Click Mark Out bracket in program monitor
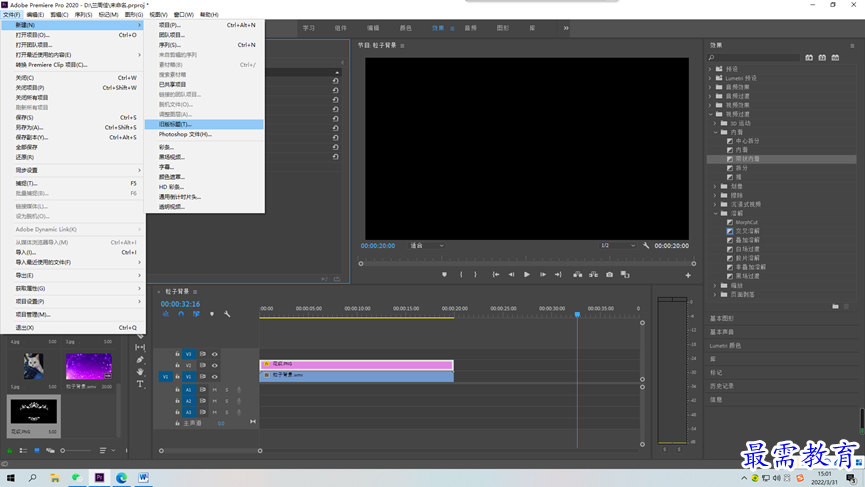The height and width of the screenshot is (487, 865). 476,275
